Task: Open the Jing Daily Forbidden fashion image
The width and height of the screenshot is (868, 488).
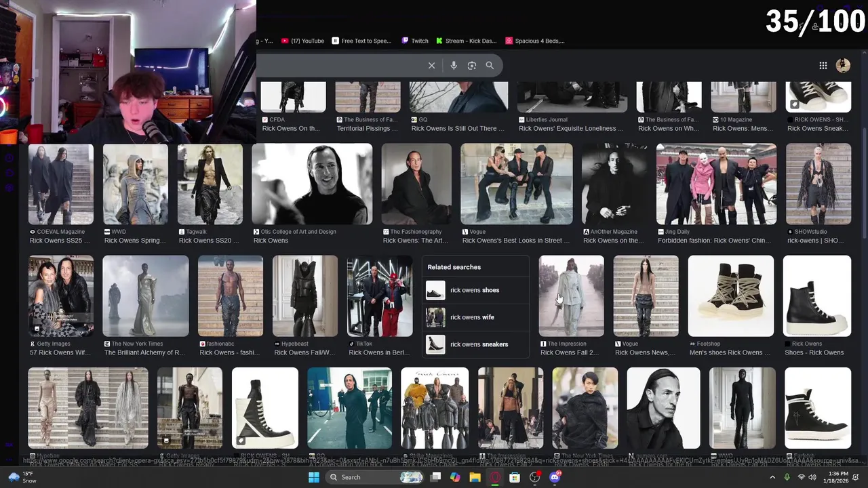Action: [x=716, y=184]
